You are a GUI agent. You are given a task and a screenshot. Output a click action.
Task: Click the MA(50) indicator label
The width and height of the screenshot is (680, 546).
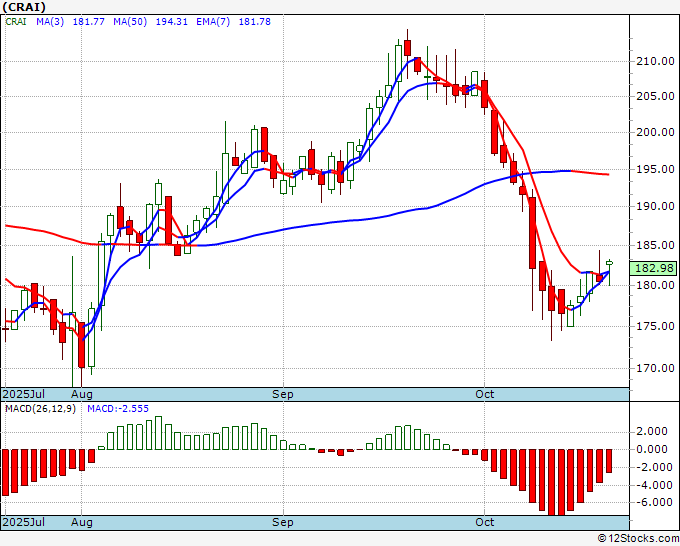(130, 21)
